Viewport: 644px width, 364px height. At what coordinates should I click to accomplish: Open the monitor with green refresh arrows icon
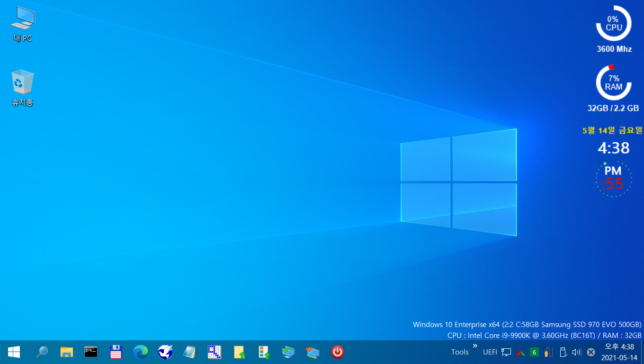(x=288, y=352)
